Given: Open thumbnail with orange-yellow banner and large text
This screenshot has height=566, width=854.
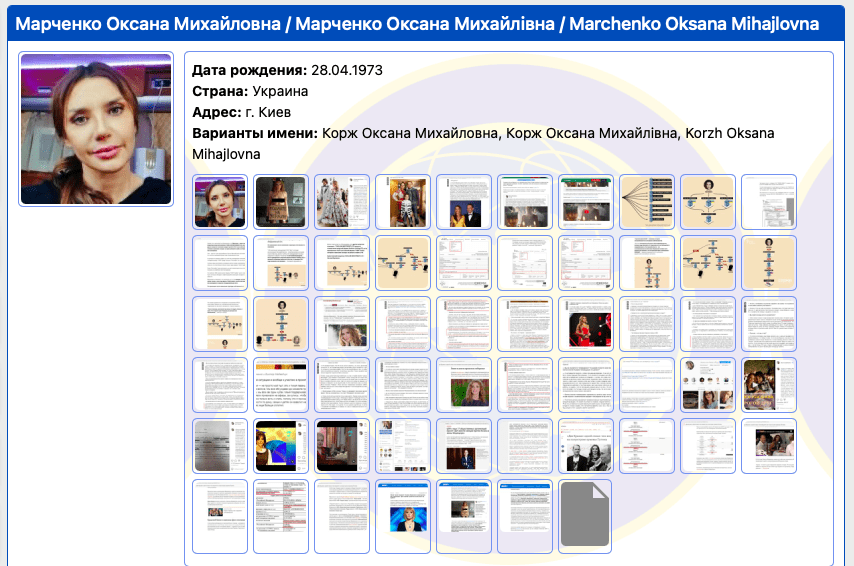Looking at the screenshot, I should (281, 385).
